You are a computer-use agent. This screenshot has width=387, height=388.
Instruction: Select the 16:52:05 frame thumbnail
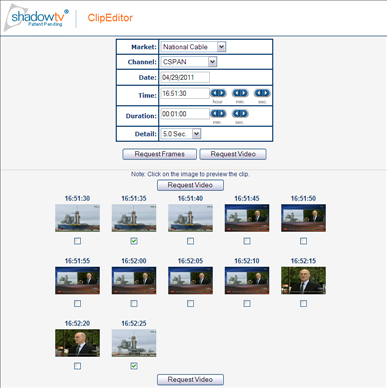click(190, 281)
